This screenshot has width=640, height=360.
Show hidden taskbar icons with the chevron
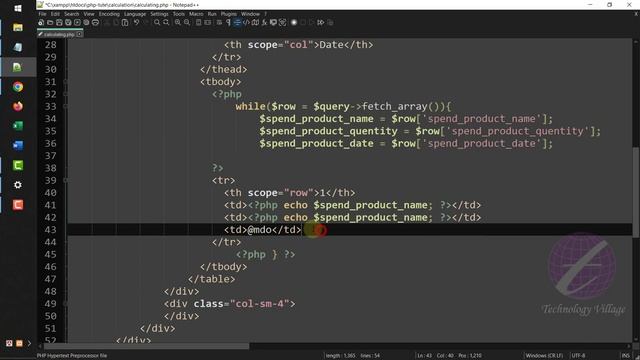pos(29,343)
